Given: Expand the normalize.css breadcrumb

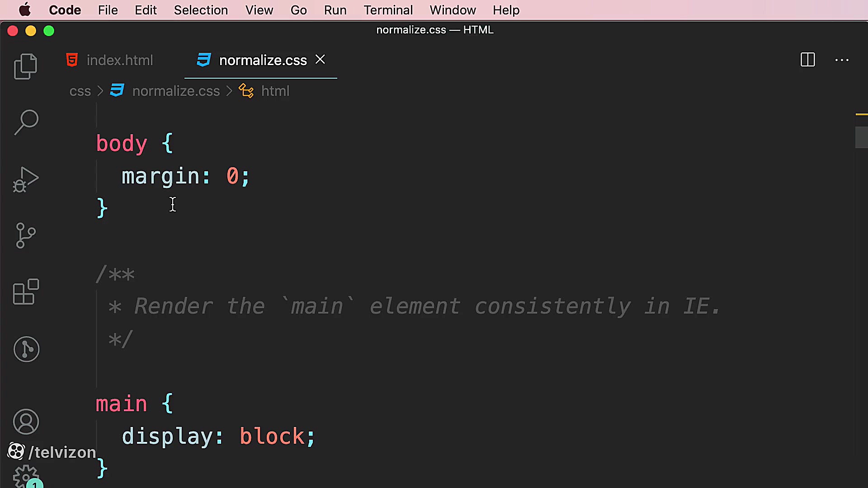Looking at the screenshot, I should click(x=176, y=91).
